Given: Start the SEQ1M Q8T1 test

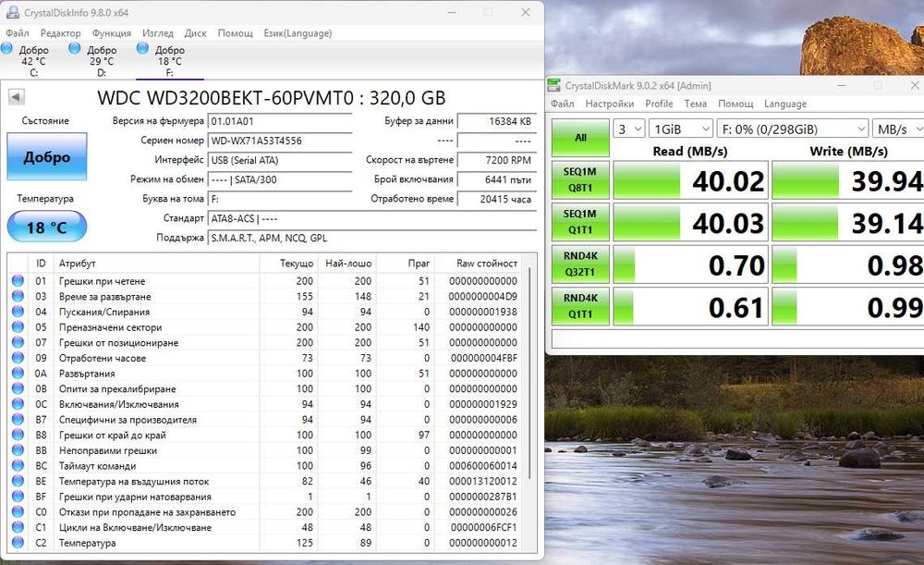Looking at the screenshot, I should pyautogui.click(x=580, y=180).
